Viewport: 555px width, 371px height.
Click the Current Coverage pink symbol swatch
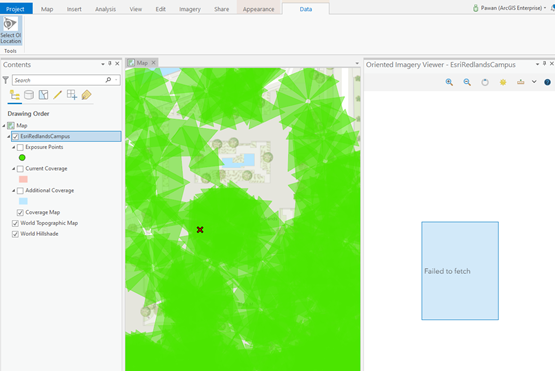[23, 179]
